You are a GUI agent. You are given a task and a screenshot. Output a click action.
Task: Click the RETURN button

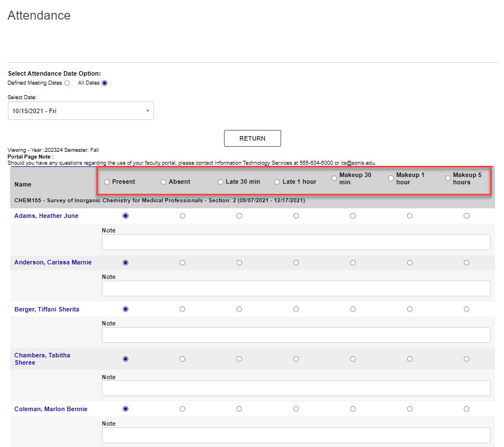tap(252, 138)
